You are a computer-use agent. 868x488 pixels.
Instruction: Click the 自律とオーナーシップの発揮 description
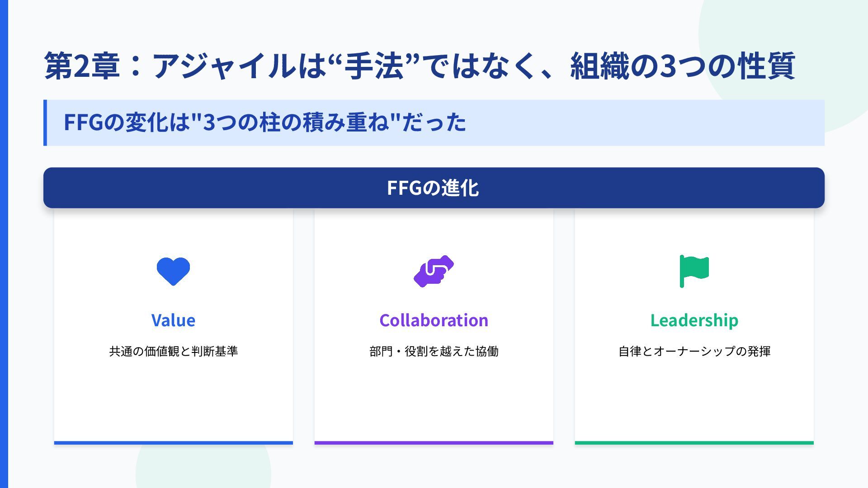tap(694, 351)
